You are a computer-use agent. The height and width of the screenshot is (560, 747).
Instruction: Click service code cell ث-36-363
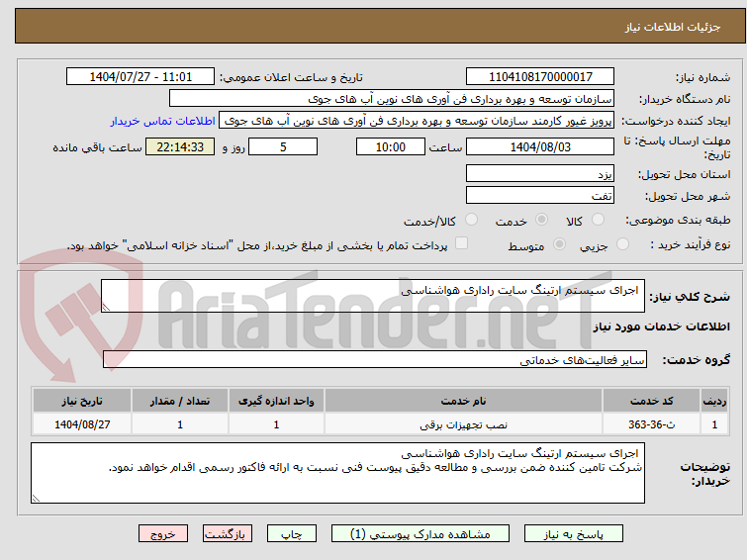coord(651,424)
